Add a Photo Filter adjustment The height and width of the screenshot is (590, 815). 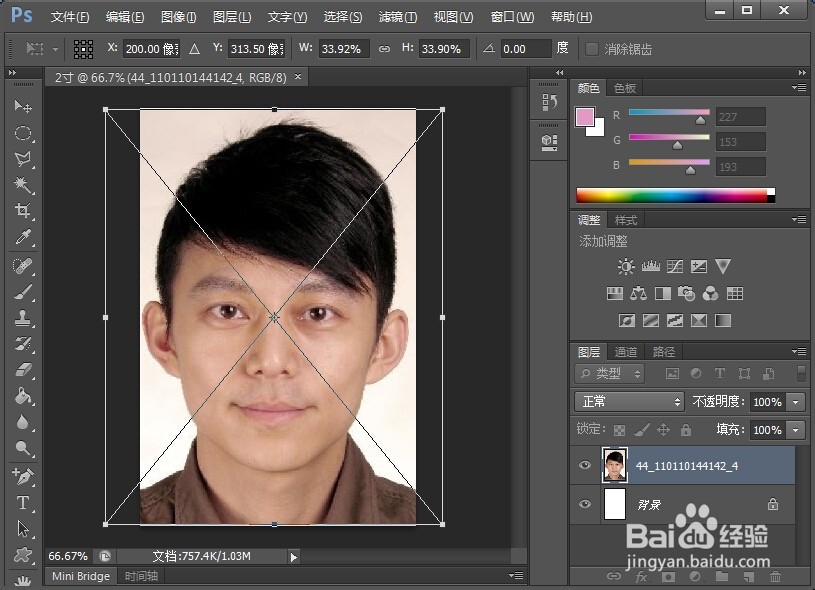(687, 294)
